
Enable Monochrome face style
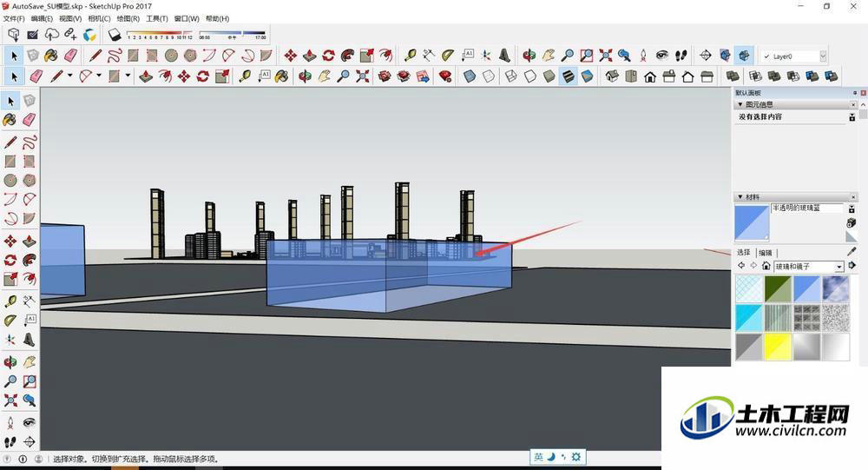click(588, 76)
